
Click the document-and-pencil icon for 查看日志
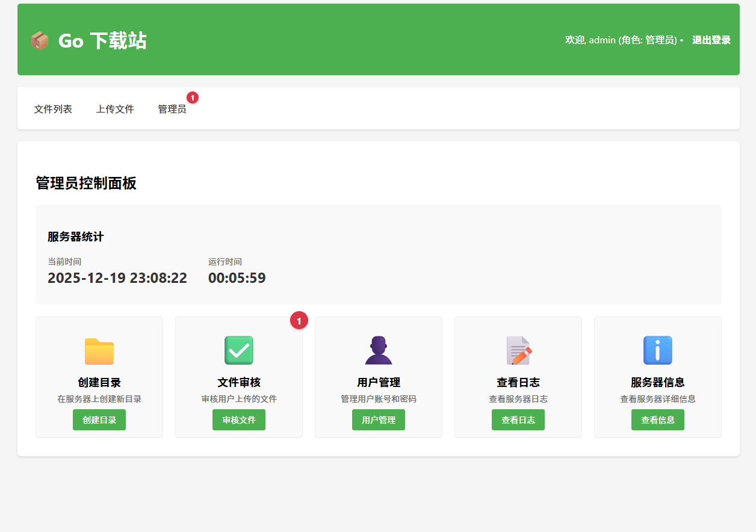click(518, 351)
